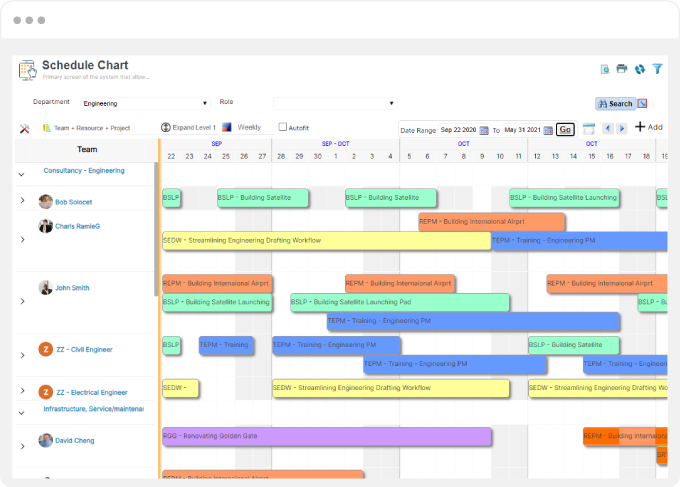Switch the Weekly view setting
Screen dimensions: 680x487
[249, 127]
